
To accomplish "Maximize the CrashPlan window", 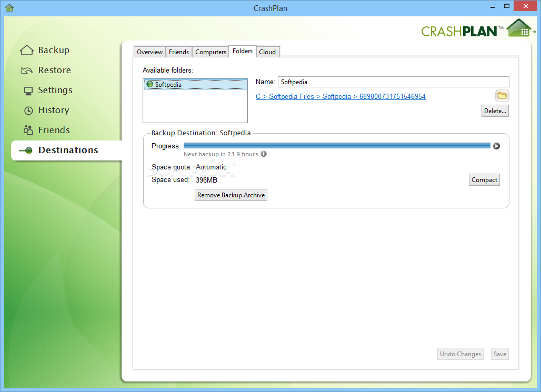I will [506, 6].
